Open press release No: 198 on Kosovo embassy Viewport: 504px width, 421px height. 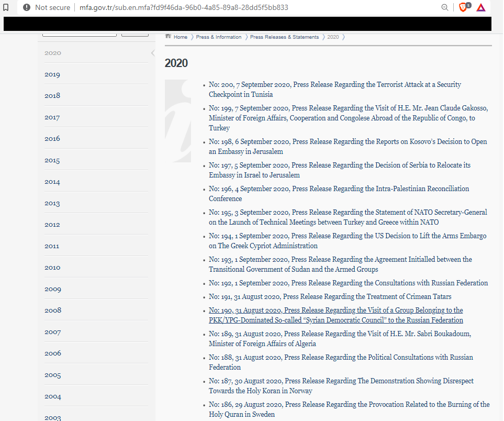coord(348,146)
